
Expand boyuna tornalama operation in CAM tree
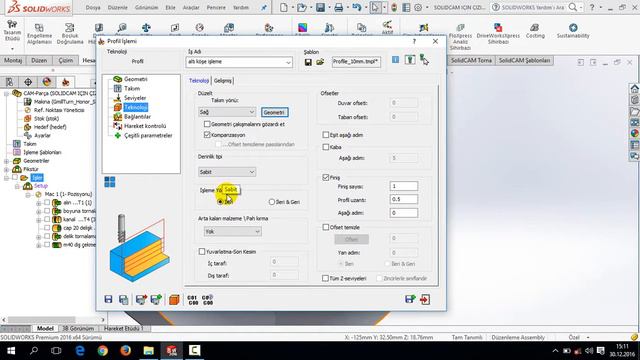click(39, 211)
